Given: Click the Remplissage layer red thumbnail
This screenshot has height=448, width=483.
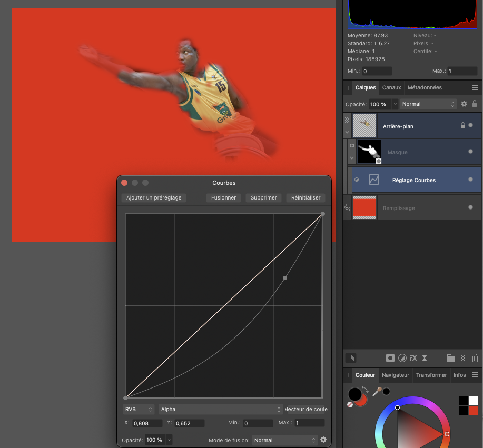Looking at the screenshot, I should coord(364,207).
